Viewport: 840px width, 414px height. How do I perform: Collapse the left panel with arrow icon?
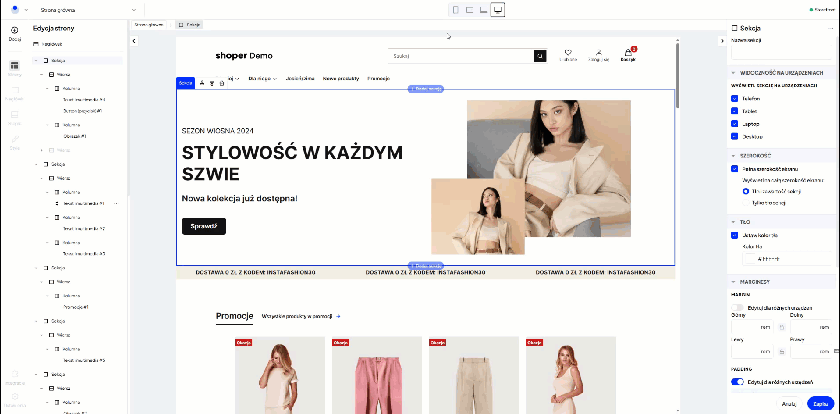(132, 41)
